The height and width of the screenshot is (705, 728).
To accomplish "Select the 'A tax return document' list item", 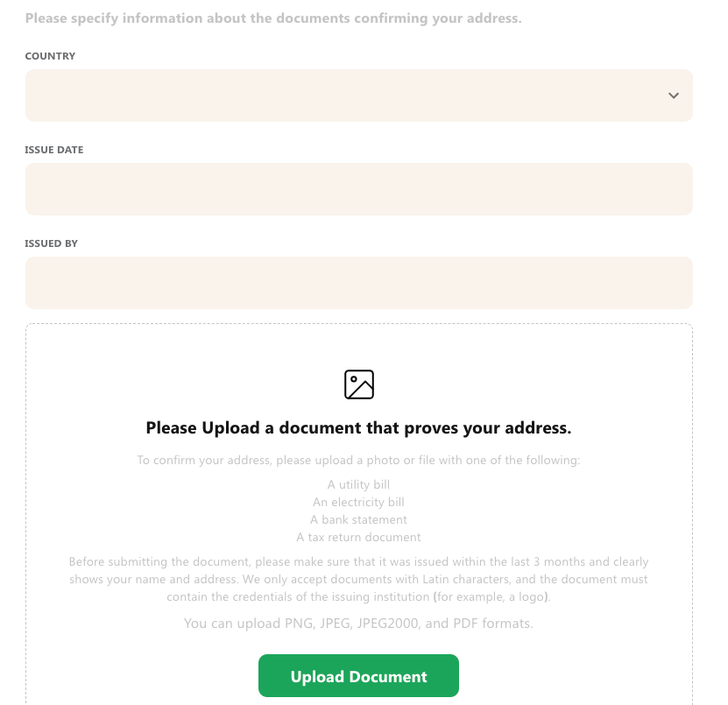I will coord(358,538).
